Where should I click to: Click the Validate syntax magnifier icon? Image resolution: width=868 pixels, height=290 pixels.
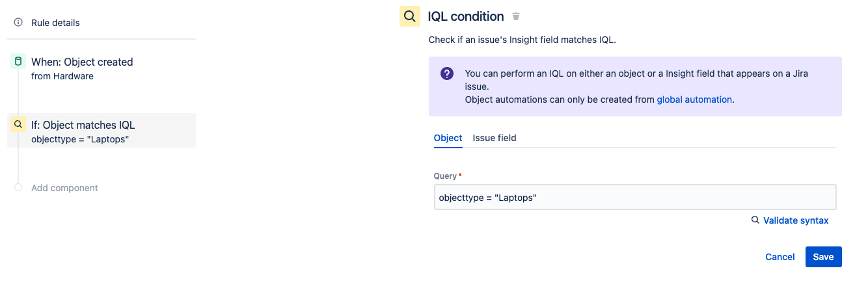(755, 220)
